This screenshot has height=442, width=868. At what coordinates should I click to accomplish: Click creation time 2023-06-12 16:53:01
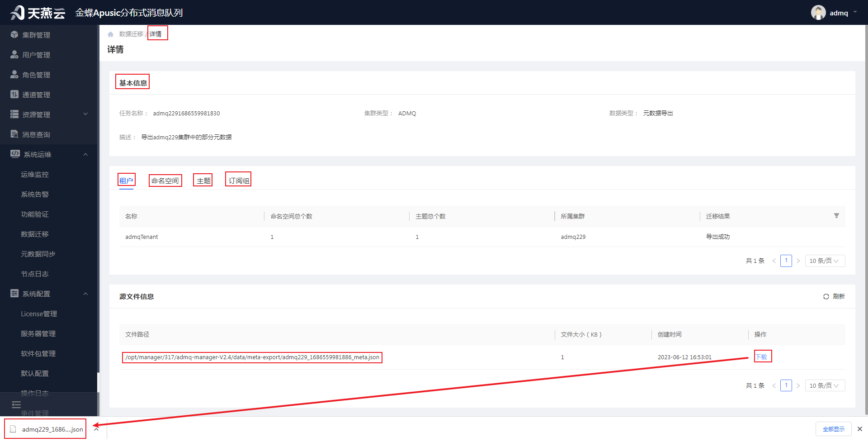point(684,357)
